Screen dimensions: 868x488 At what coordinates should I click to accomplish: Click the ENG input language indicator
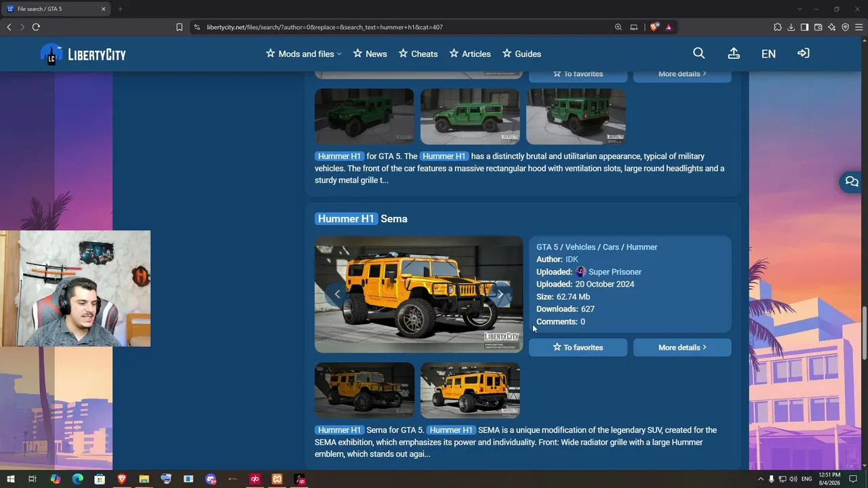pos(807,479)
